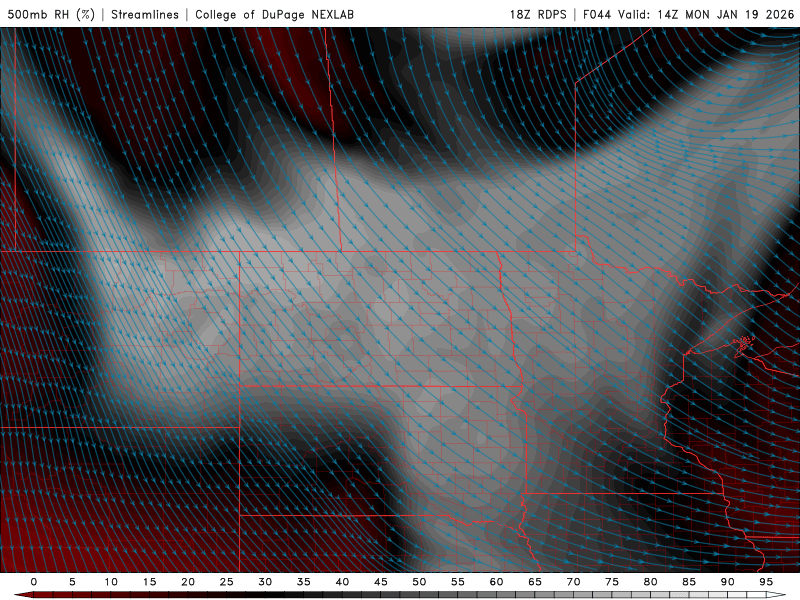Select the 'F044' forecast hour text
This screenshot has height=600, width=800.
point(597,14)
